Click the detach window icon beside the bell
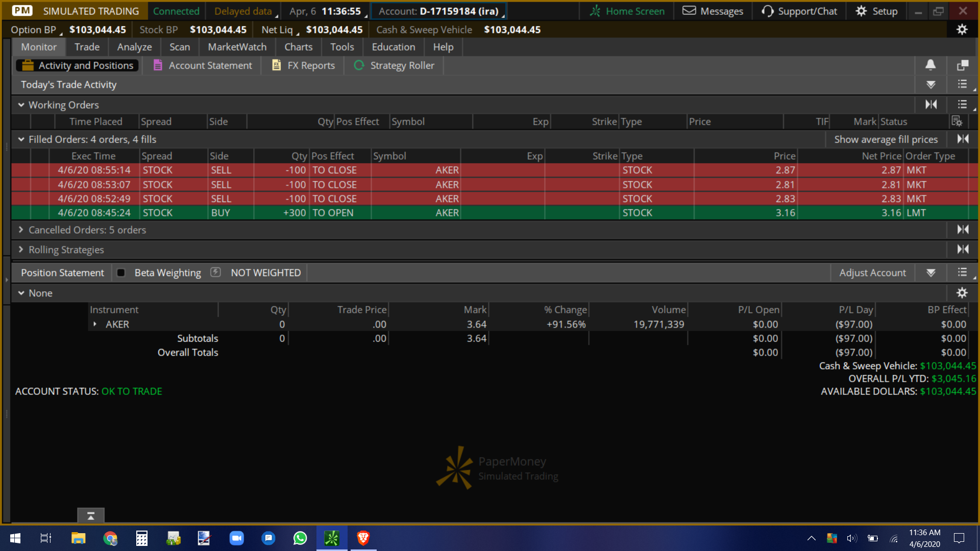Viewport: 980px width, 551px height. (x=963, y=65)
